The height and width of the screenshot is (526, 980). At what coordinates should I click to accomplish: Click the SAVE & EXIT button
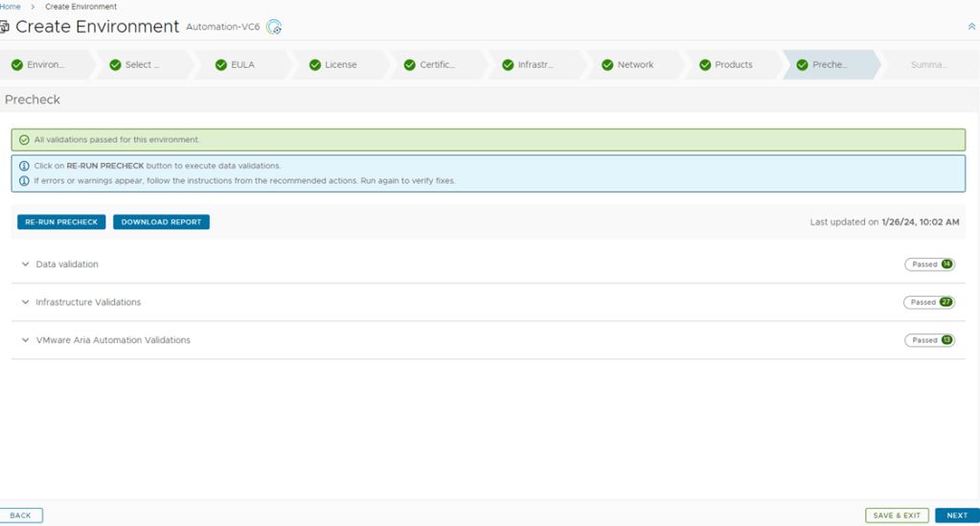click(897, 515)
